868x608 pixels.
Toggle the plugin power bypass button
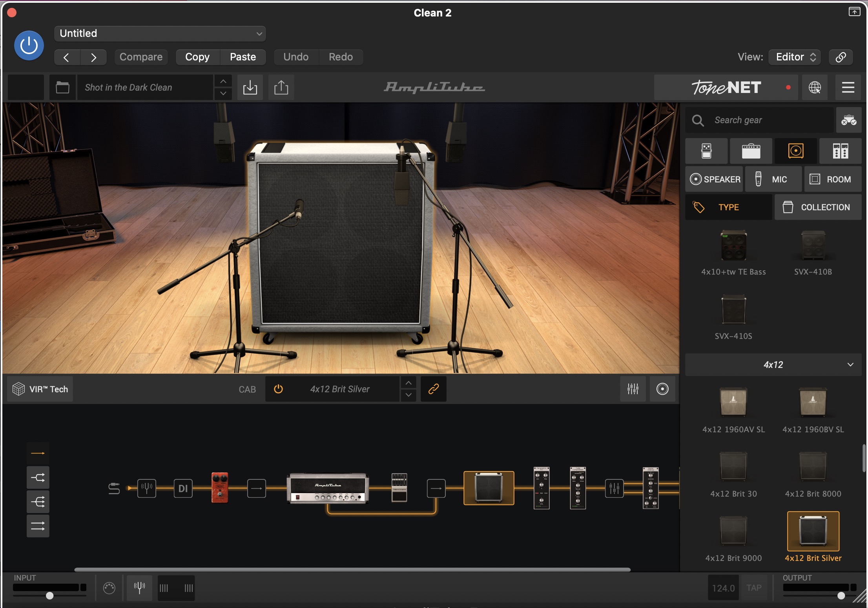pos(29,46)
